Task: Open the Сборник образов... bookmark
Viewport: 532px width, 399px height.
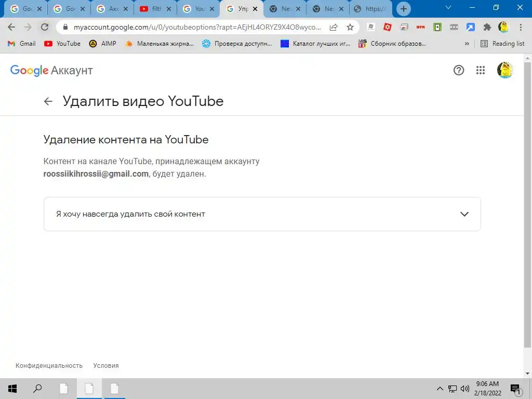Action: point(392,44)
